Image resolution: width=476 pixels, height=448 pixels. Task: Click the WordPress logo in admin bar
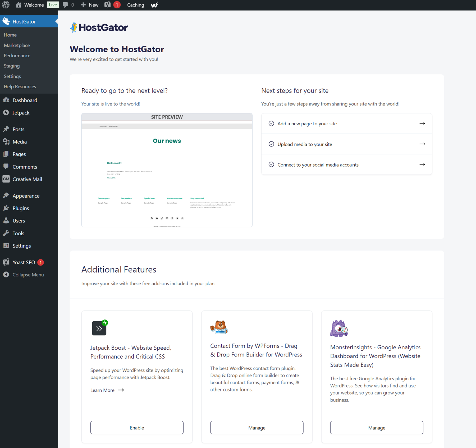point(6,5)
